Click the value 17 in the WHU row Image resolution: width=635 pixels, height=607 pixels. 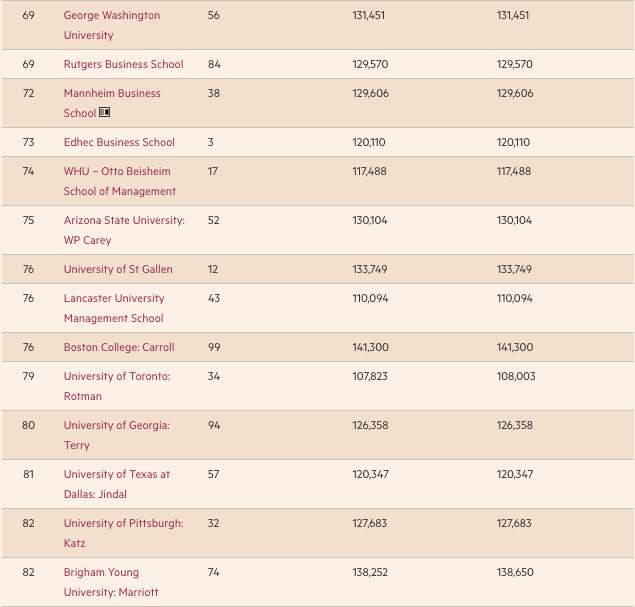point(213,171)
